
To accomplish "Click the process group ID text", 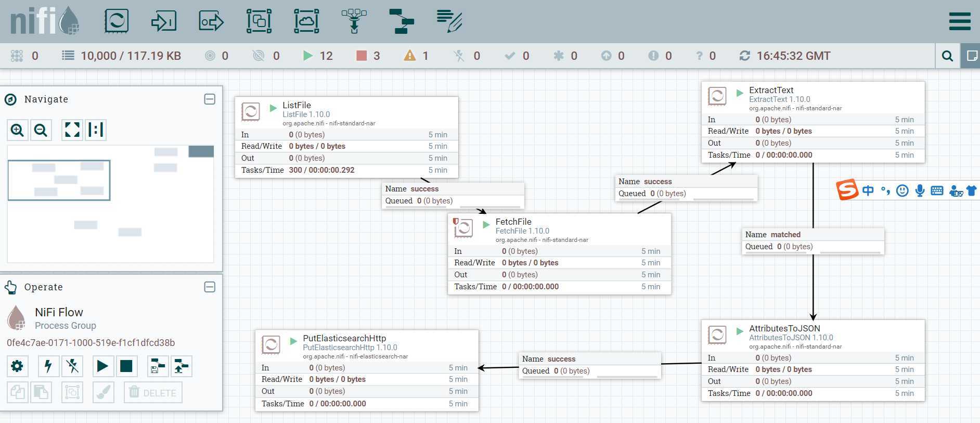I will tap(91, 342).
